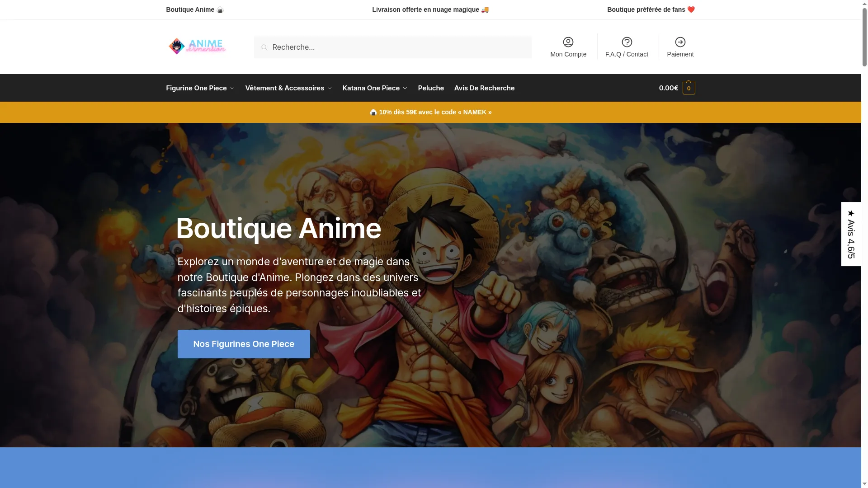This screenshot has height=488, width=868.
Task: Click the Boutique Anime hero heading
Action: [x=278, y=228]
